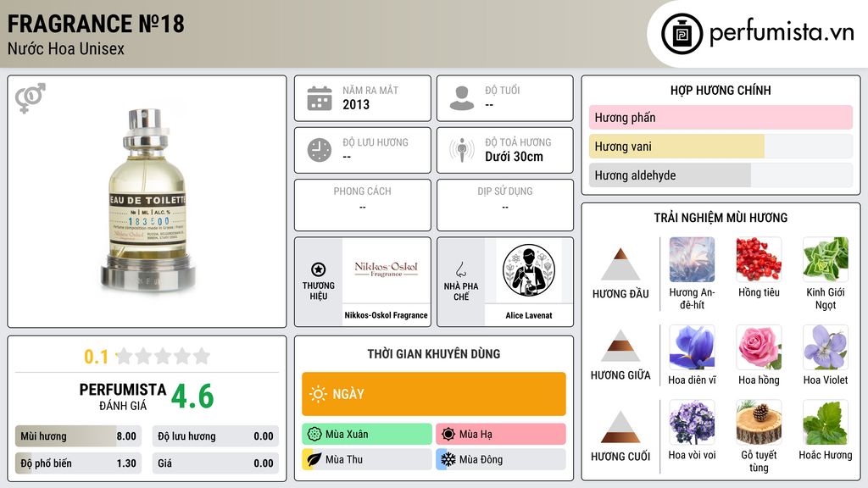
Task: Click the snowflake icon beside Mùa Đông
Action: click(x=448, y=459)
